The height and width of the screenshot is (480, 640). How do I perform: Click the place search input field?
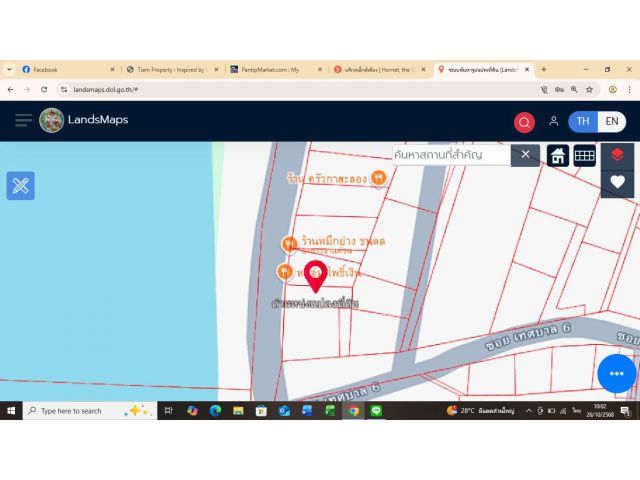pyautogui.click(x=450, y=155)
